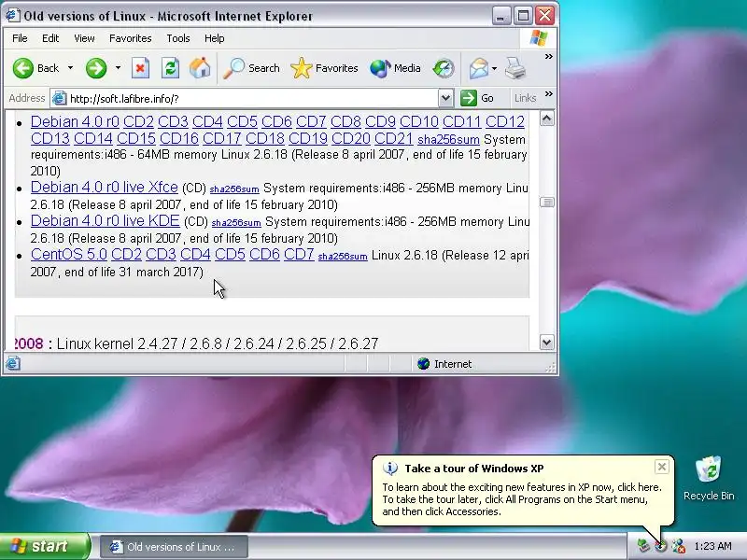Open the sha256sum link for Debian live Xfce
Screen dimensions: 747x560
(234, 189)
